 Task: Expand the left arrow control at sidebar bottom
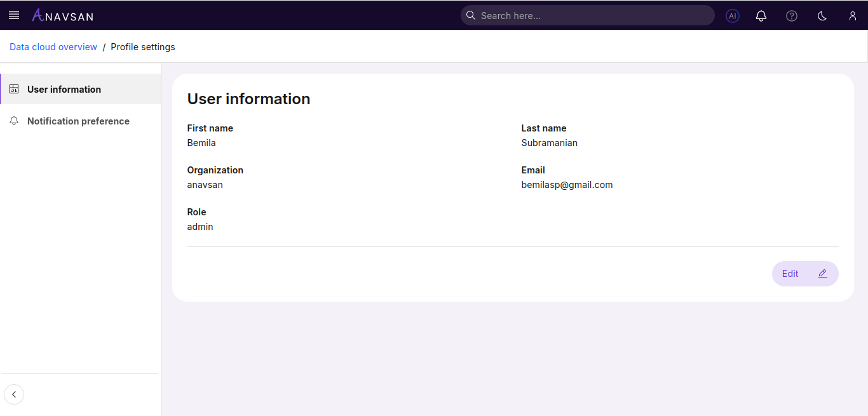pos(14,394)
